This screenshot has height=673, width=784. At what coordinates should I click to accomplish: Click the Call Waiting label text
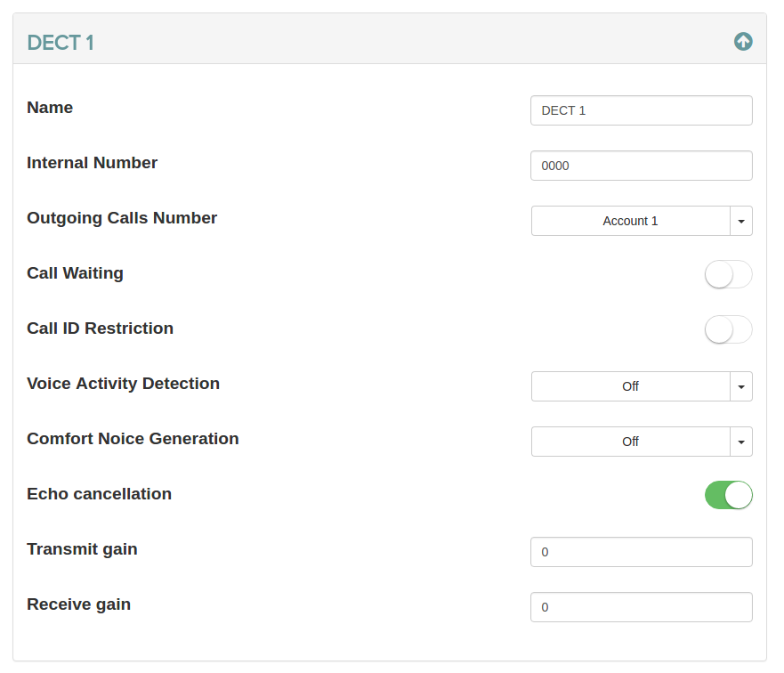coord(75,273)
